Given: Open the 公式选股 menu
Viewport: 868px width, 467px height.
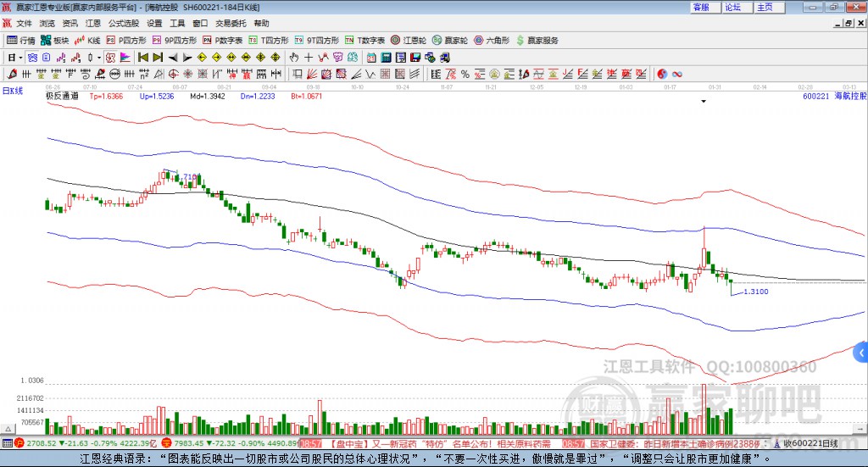Looking at the screenshot, I should [124, 23].
